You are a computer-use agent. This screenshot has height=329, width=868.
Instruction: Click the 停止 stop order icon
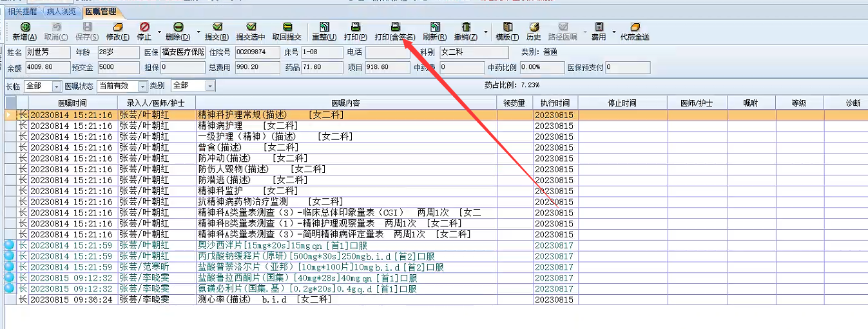click(144, 27)
